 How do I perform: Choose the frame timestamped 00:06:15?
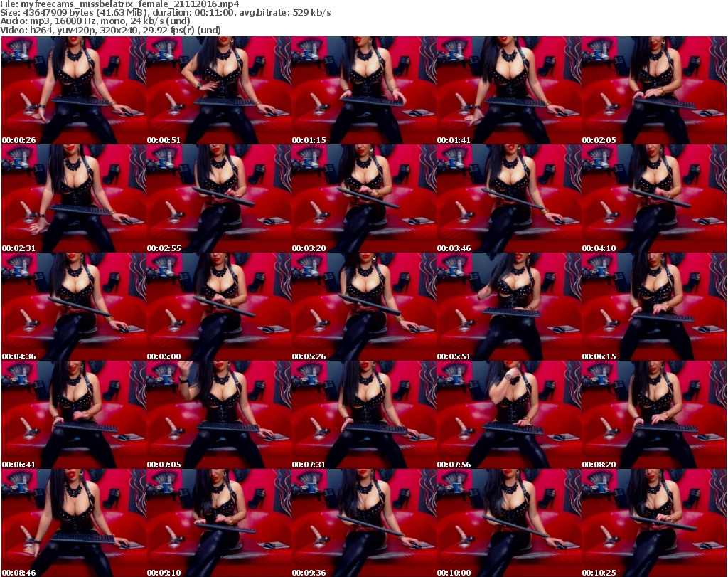coord(654,307)
